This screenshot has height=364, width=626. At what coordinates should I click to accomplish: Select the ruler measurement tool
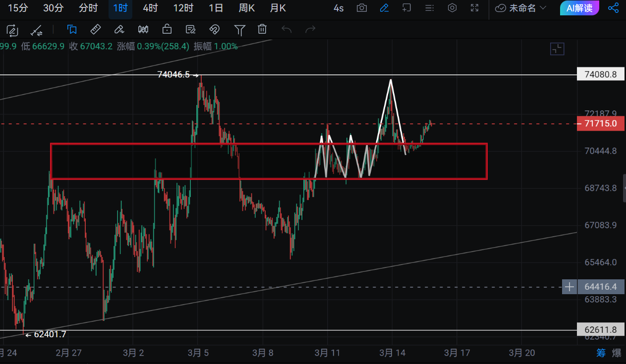(x=96, y=30)
